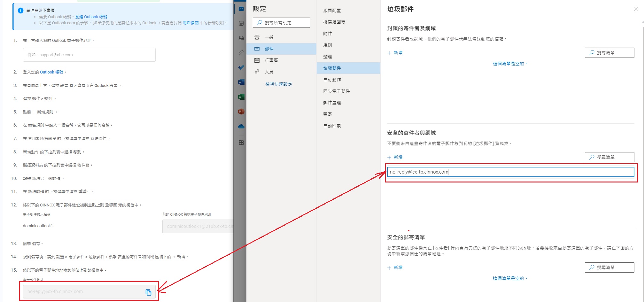This screenshot has height=302, width=644.
Task: Click the Outlook email address input field
Action: coord(89,55)
